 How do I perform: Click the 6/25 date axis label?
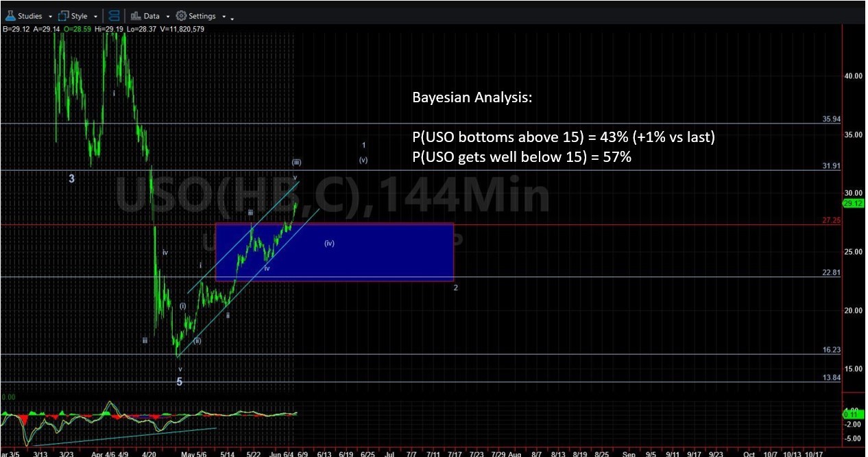point(367,454)
